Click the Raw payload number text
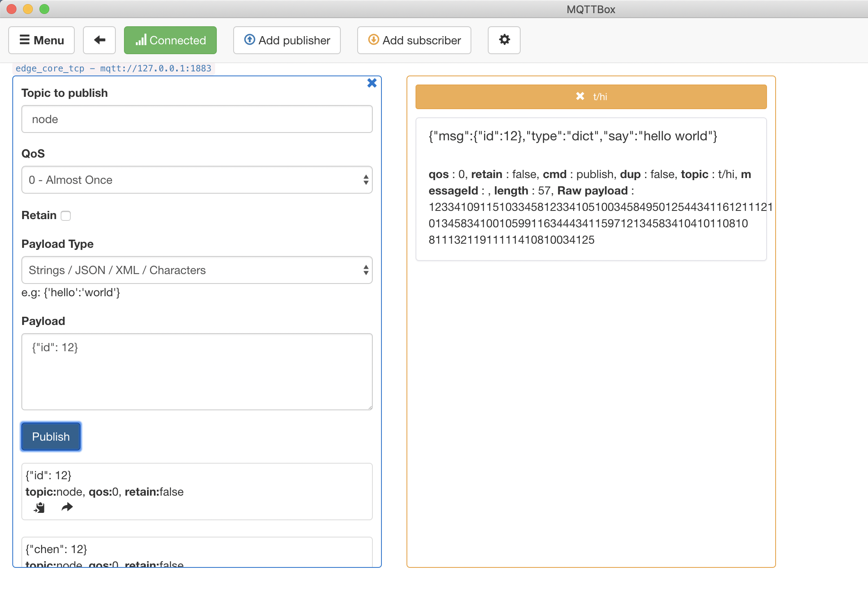This screenshot has width=868, height=590. [600, 224]
